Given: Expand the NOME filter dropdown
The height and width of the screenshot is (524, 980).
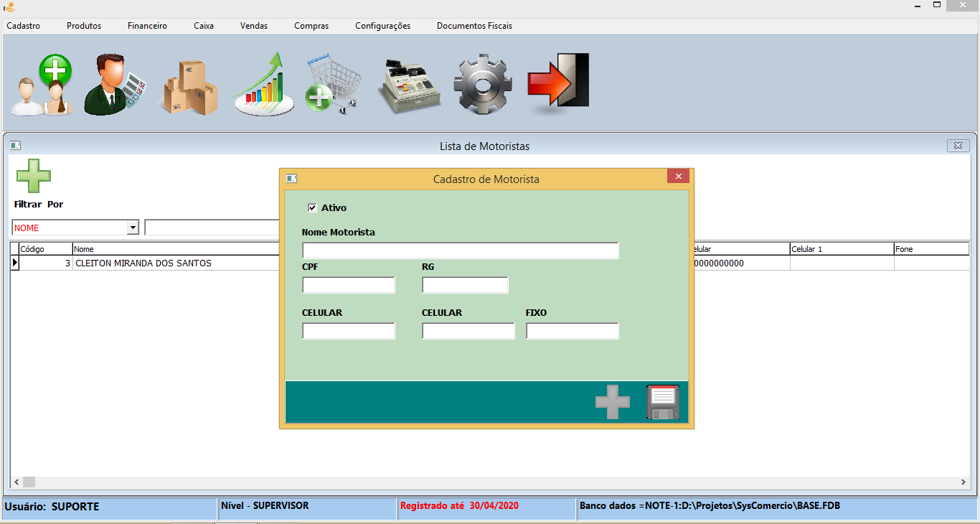Looking at the screenshot, I should [132, 228].
